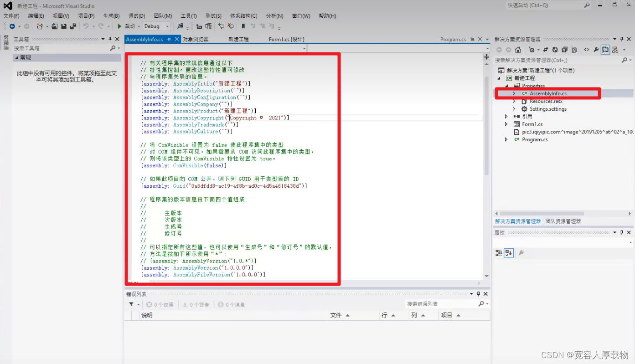635x364 pixels.
Task: Toggle the 0 个错误 errors filter
Action: pyautogui.click(x=160, y=304)
